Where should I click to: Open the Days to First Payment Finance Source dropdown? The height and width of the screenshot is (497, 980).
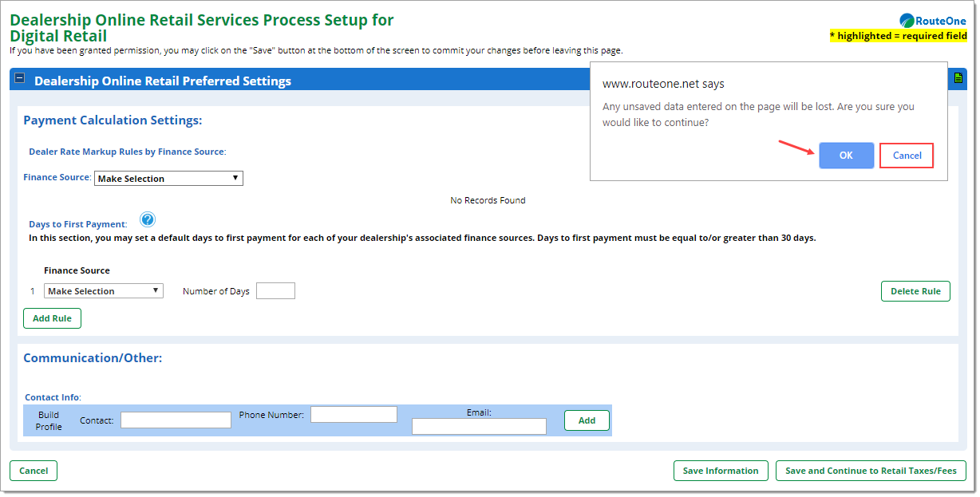pos(104,291)
